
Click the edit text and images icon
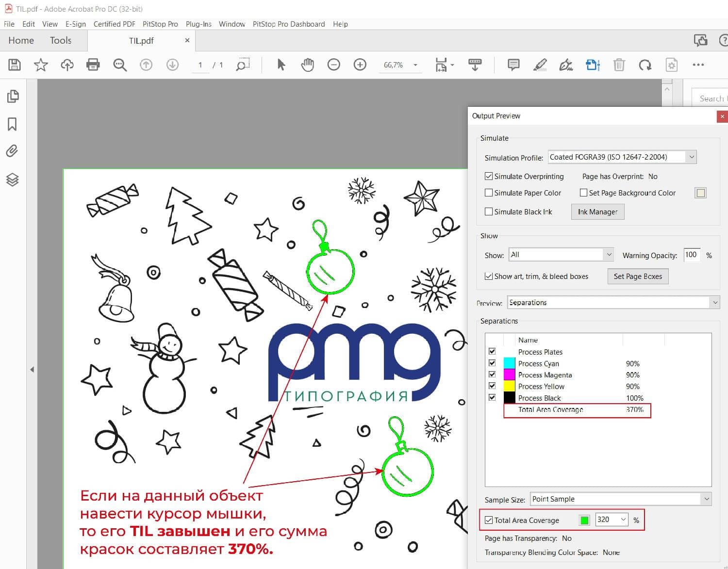(x=593, y=65)
